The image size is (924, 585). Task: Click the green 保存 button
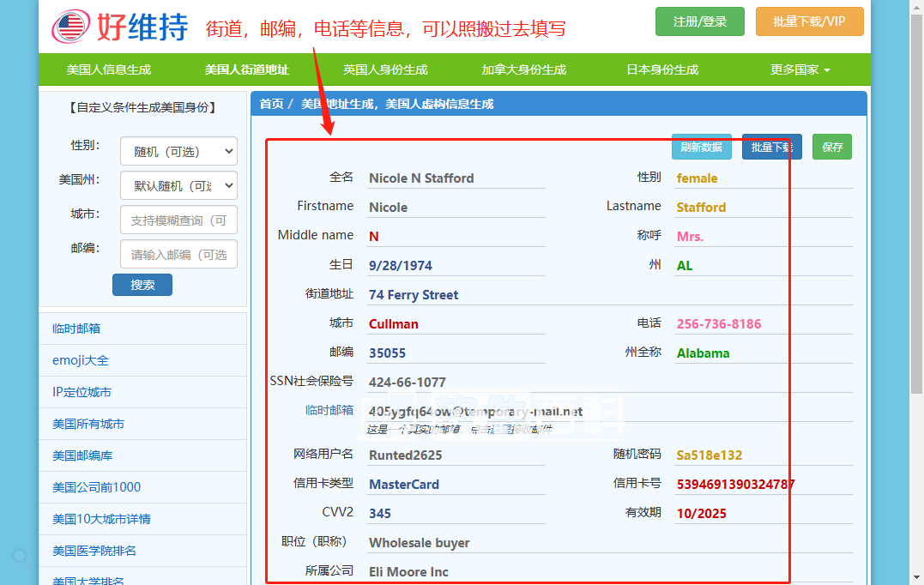(832, 147)
